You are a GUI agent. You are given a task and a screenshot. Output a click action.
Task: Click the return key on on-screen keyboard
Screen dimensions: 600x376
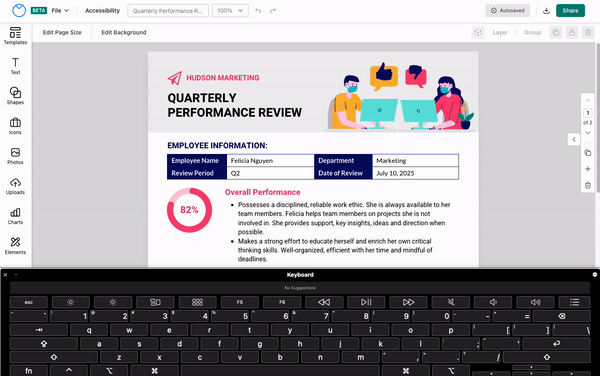(x=556, y=343)
